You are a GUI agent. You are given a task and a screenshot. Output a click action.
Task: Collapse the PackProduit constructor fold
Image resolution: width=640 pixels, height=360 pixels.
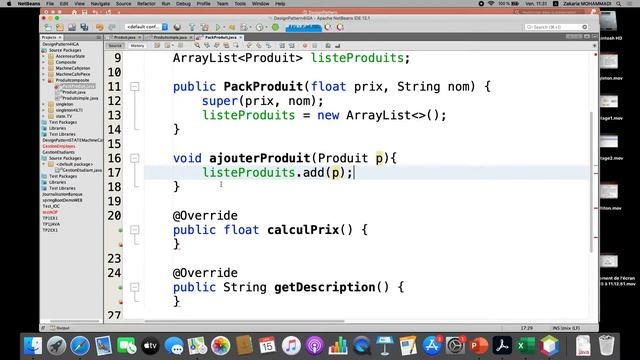(134, 87)
